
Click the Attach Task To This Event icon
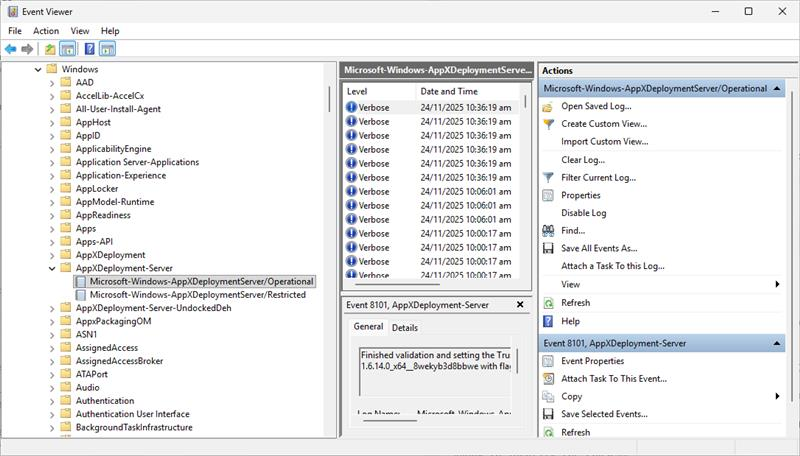click(x=548, y=379)
